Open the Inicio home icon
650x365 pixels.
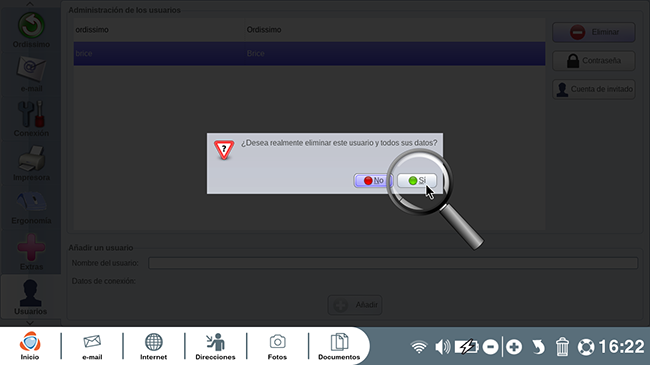point(30,346)
